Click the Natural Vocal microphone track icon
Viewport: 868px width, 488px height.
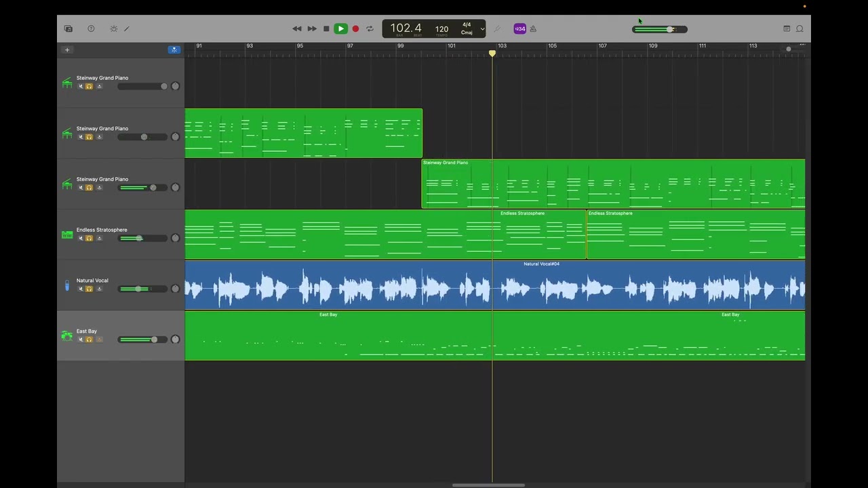click(67, 285)
